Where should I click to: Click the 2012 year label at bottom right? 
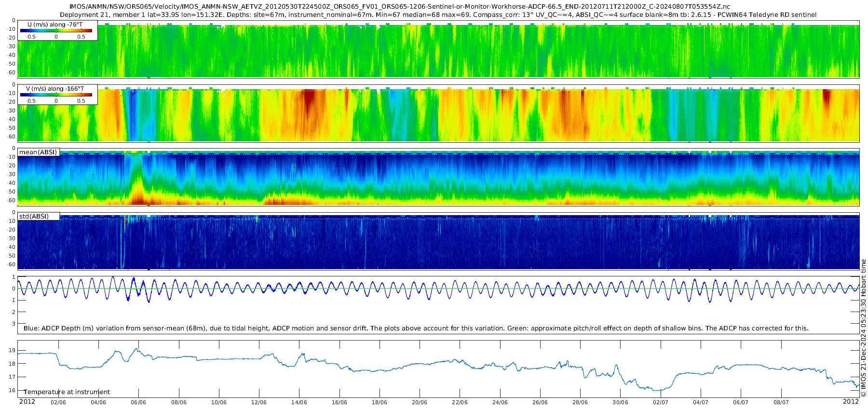(x=851, y=402)
